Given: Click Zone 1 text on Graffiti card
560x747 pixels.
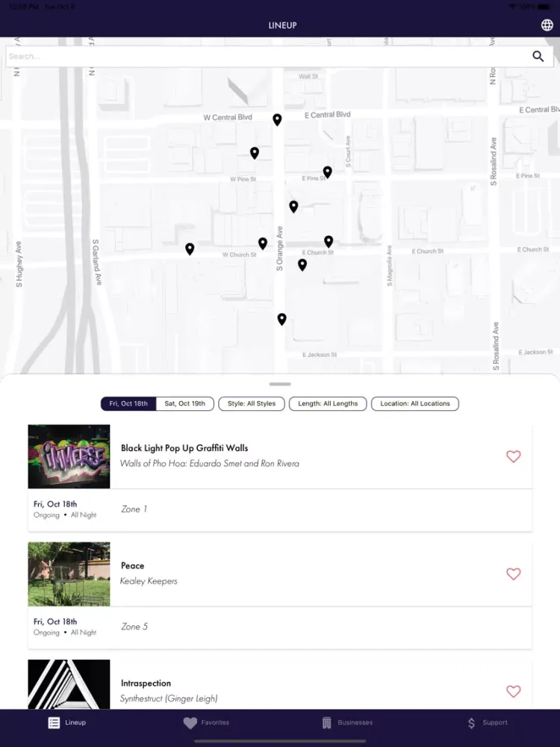Looking at the screenshot, I should [x=134, y=509].
